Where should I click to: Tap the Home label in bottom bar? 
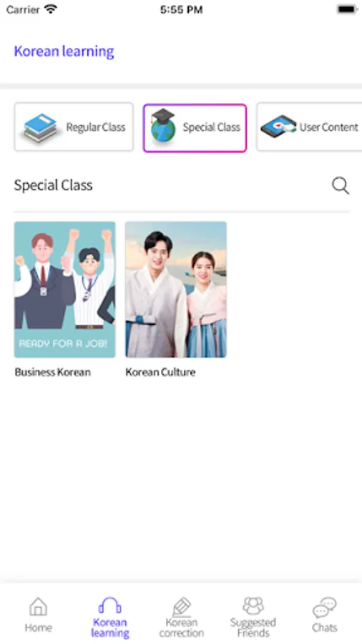tap(38, 628)
